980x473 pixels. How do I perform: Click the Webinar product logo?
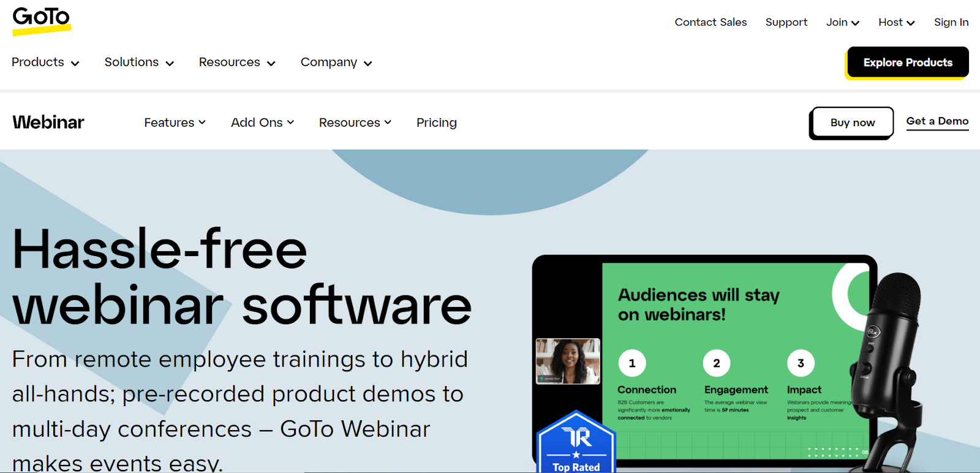(48, 123)
